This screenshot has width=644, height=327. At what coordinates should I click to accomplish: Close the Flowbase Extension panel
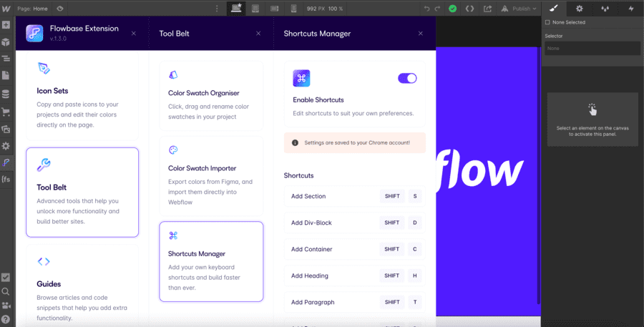(x=134, y=34)
